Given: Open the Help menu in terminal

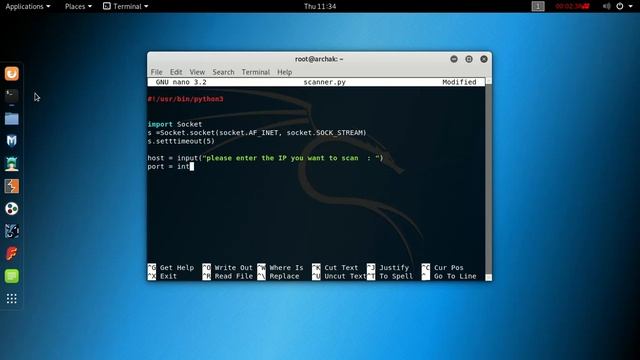Looking at the screenshot, I should (284, 72).
